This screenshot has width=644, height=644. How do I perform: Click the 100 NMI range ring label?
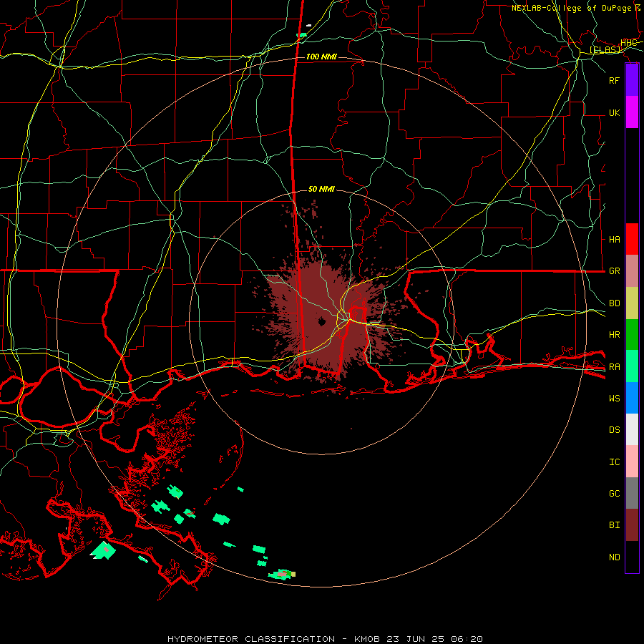tap(321, 57)
